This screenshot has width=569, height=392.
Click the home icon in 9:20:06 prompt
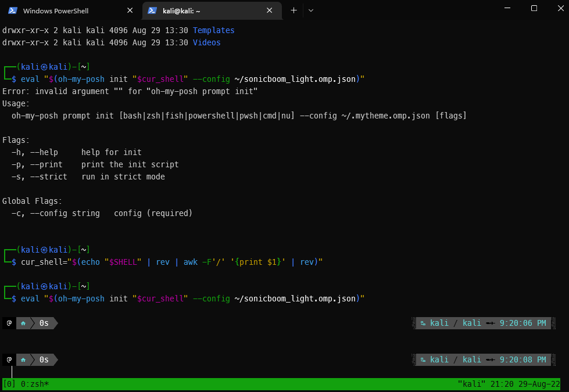[x=23, y=323]
